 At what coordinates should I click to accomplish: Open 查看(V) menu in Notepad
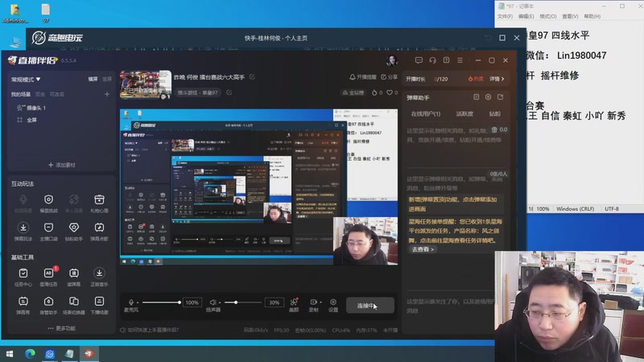coord(570,16)
